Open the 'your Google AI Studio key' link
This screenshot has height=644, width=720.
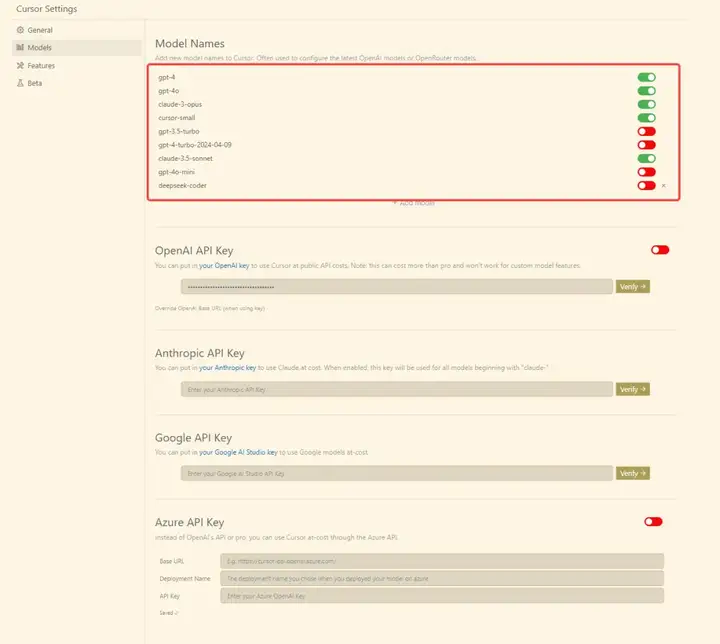238,452
